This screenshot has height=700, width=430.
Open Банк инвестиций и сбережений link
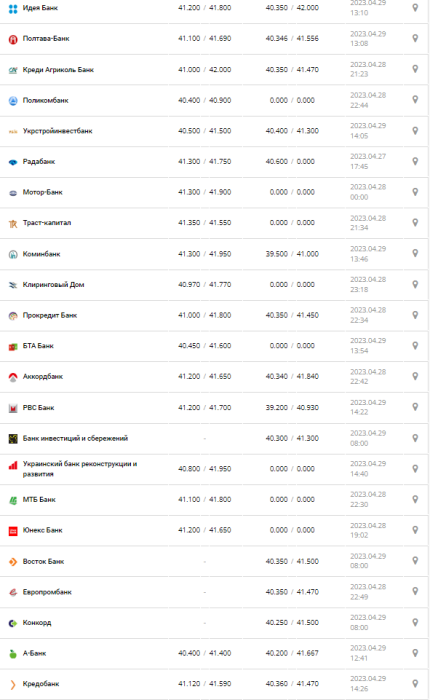[x=75, y=438]
